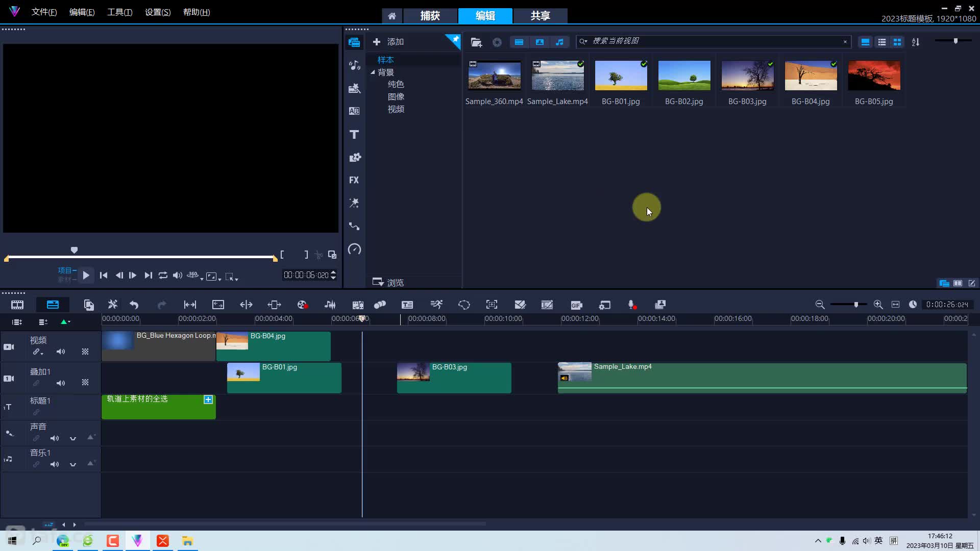Select the 样本 library folder
This screenshot has width=980, height=551.
385,60
